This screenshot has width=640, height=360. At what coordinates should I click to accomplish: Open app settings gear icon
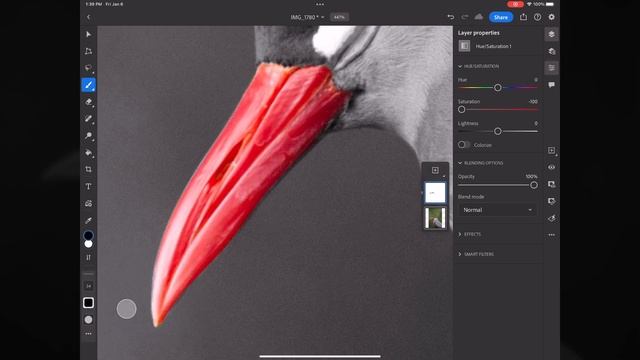551,17
